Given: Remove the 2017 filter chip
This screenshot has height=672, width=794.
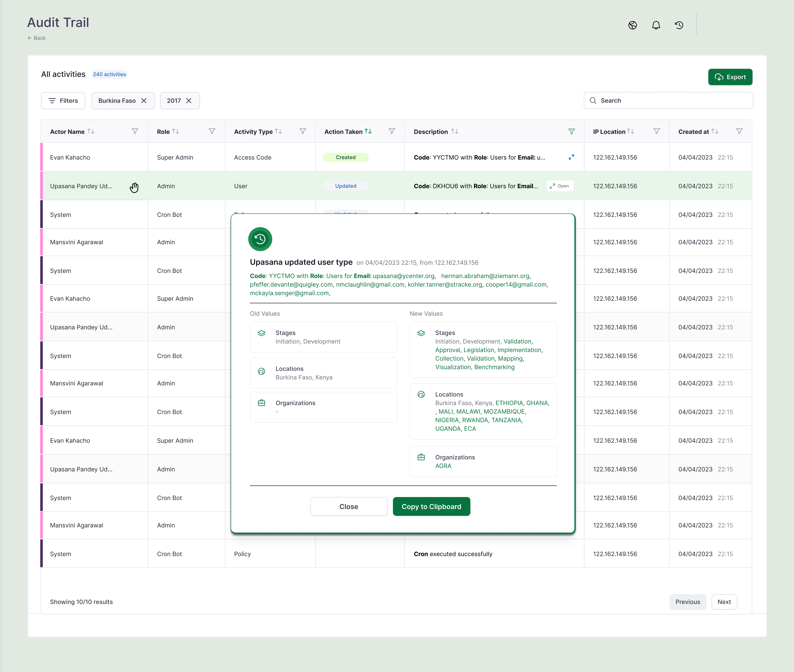Looking at the screenshot, I should [189, 101].
